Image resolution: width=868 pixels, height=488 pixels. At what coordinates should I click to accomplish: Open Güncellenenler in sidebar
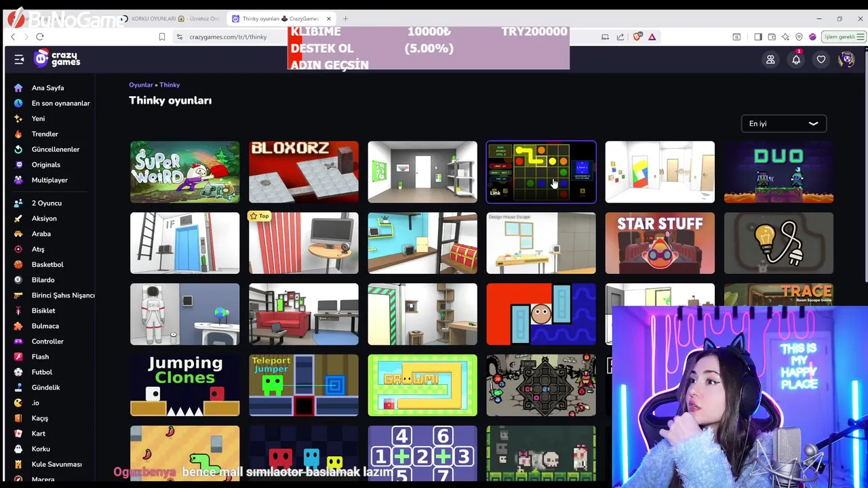click(56, 149)
